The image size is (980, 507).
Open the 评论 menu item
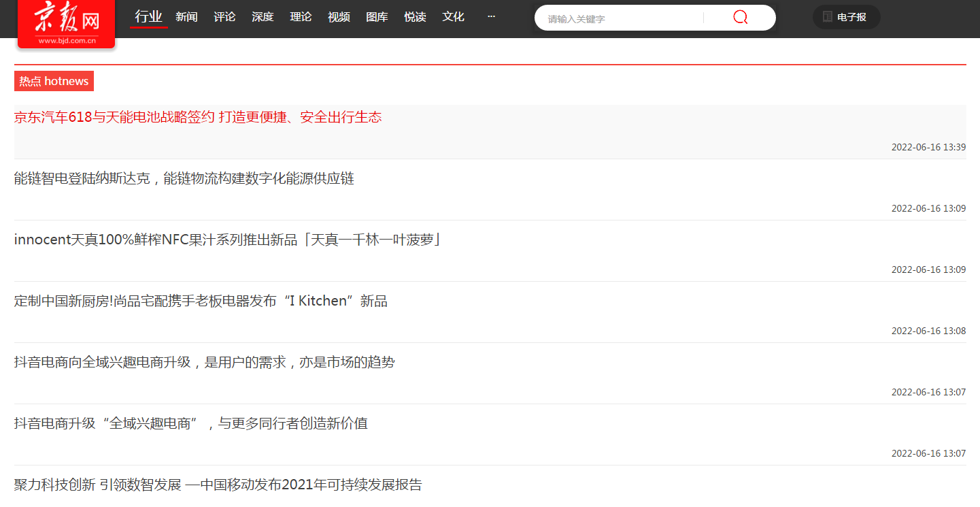[224, 17]
